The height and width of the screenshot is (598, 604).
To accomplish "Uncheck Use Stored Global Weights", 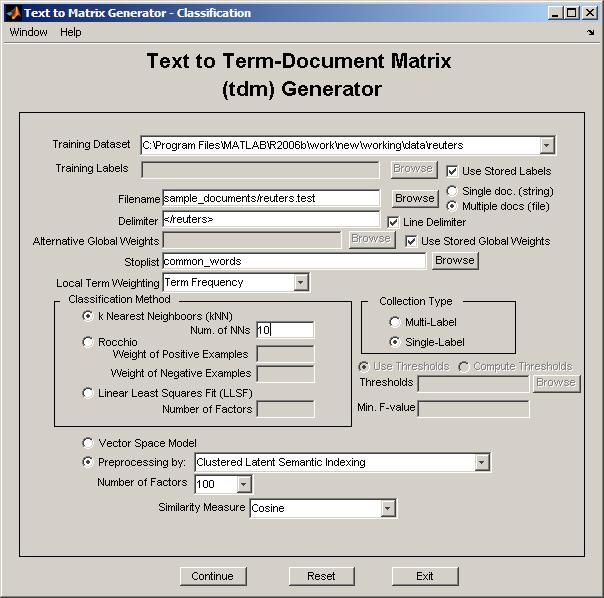I will 411,241.
